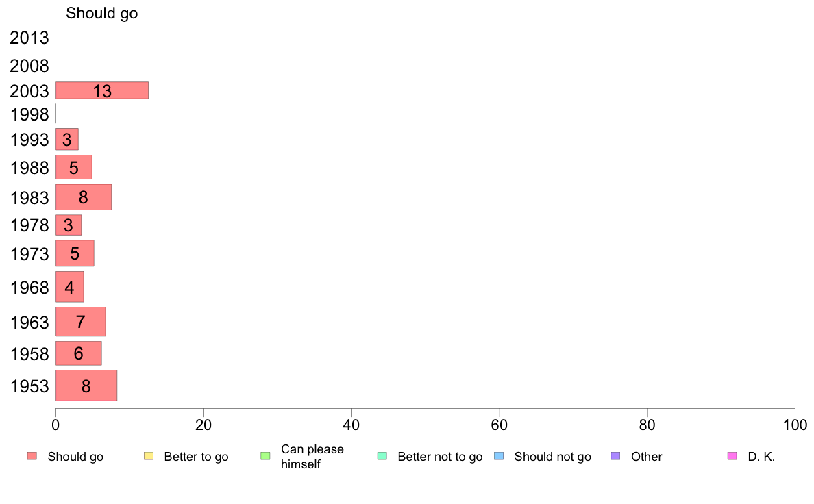Image resolution: width=814 pixels, height=504 pixels.
Task: Click the 2013 year label
Action: 29,38
